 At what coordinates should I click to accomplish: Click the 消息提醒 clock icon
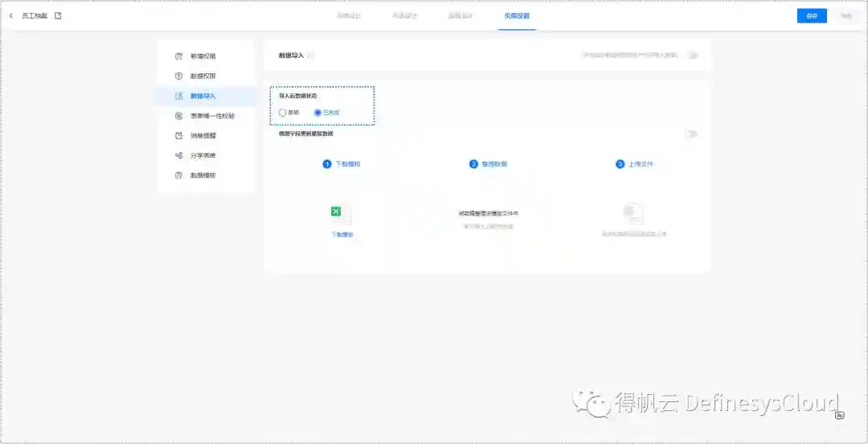click(179, 136)
